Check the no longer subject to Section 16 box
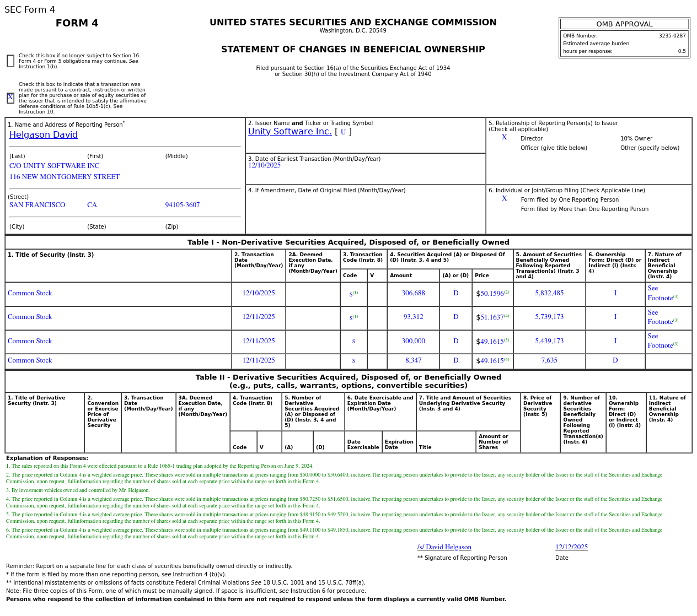This screenshot has height=616, width=697. tap(10, 61)
